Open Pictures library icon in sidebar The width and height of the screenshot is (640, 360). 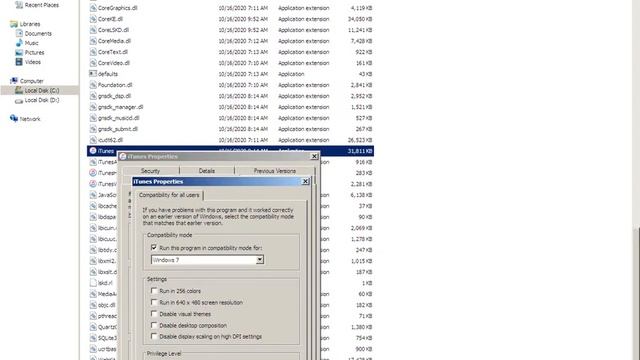coord(19,52)
